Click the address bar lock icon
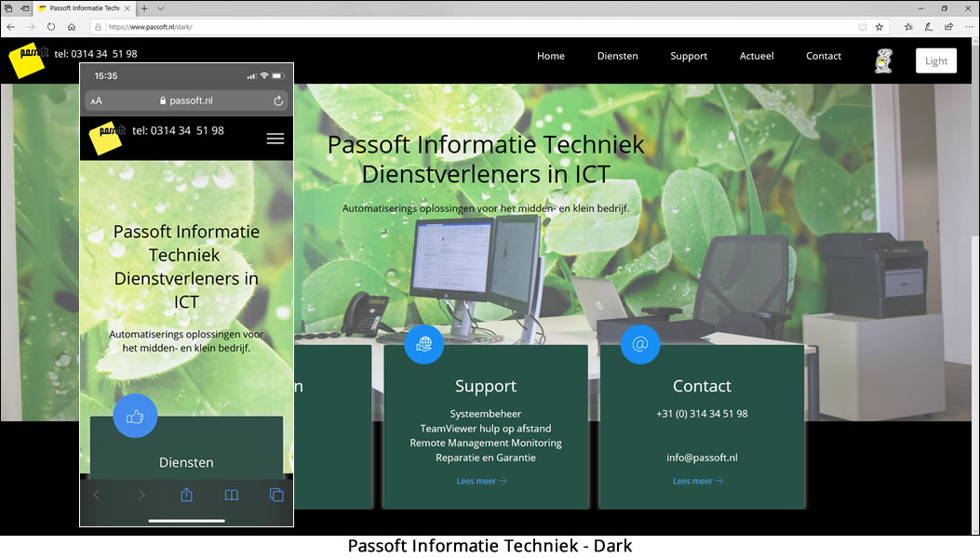 pyautogui.click(x=98, y=27)
